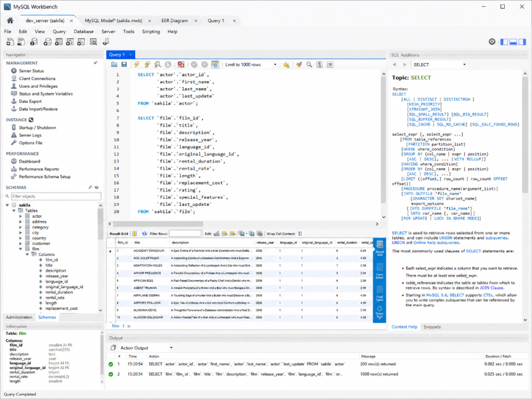This screenshot has height=399, width=532.
Task: Toggle right sidebar panel visibility
Action: tap(522, 41)
